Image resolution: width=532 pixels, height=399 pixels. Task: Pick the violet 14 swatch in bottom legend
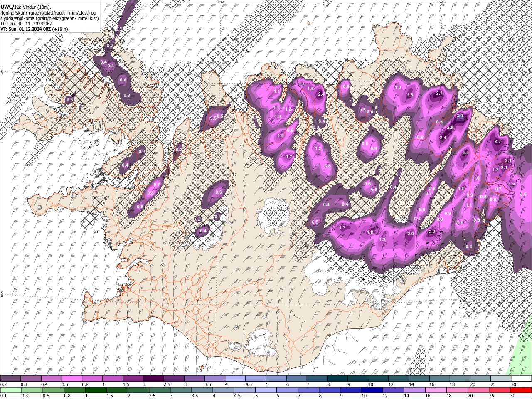tap(415, 390)
